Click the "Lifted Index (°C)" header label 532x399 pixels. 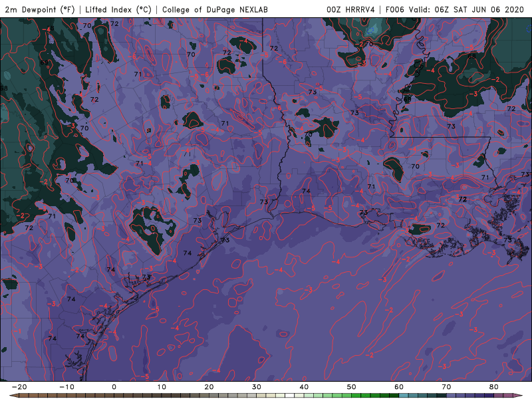118,10
